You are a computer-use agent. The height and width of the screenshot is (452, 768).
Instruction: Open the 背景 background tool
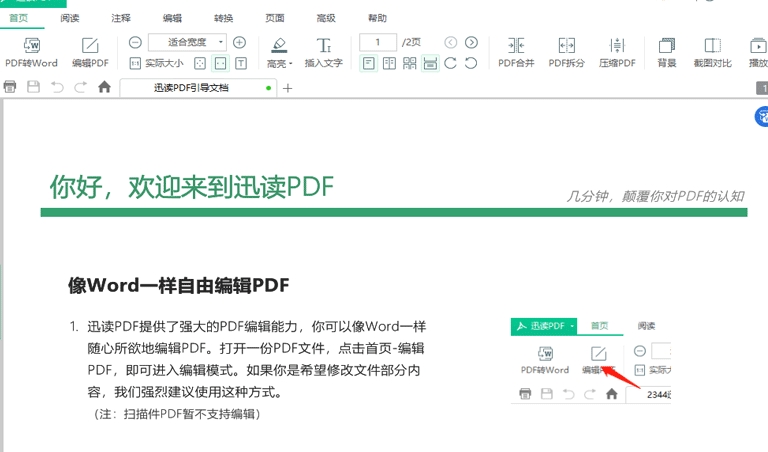[667, 46]
